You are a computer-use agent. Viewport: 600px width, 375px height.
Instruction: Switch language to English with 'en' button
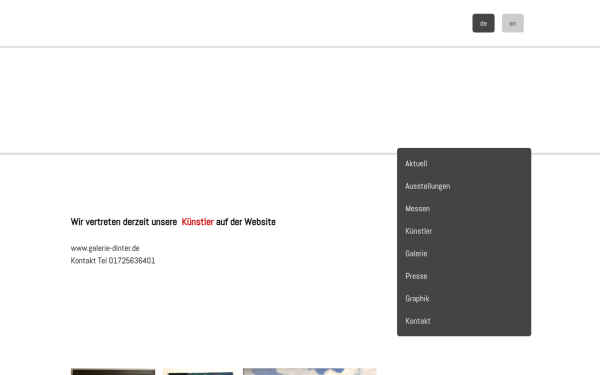pos(513,23)
